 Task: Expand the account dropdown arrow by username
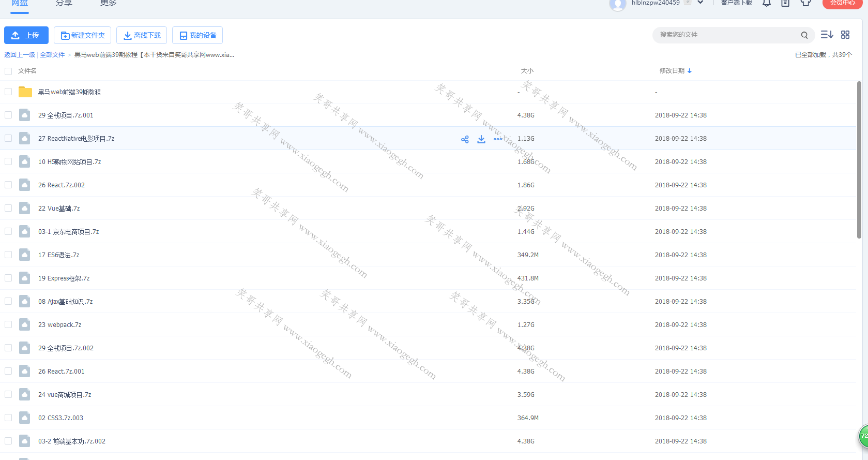[x=701, y=3]
